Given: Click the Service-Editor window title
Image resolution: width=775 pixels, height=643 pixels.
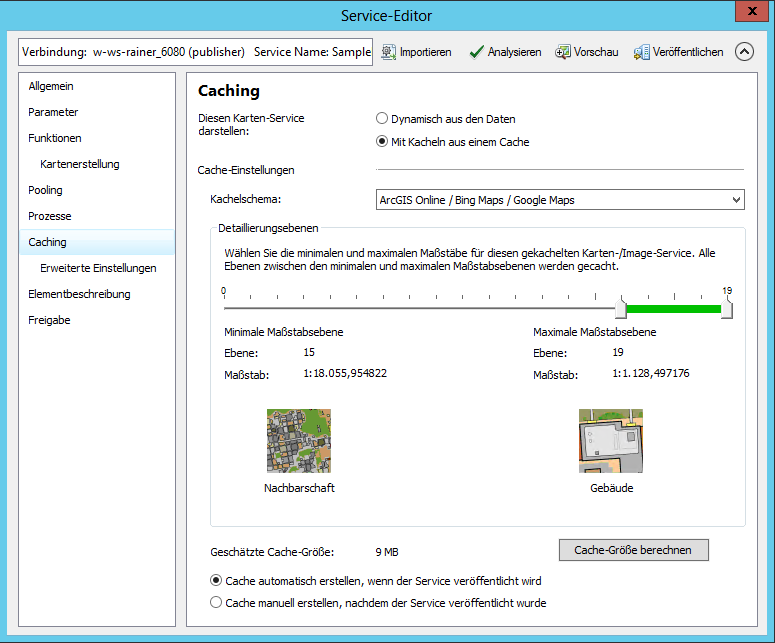Looking at the screenshot, I should [387, 16].
